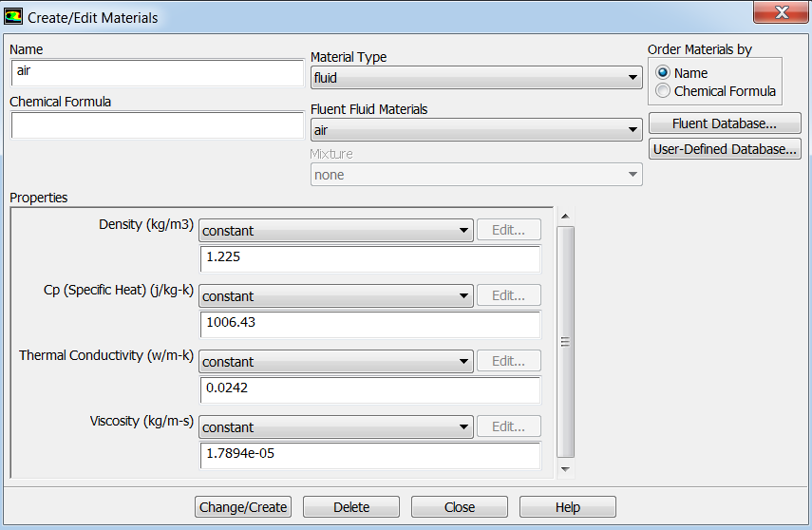Image resolution: width=812 pixels, height=530 pixels.
Task: Click the Cp value field 1006.43
Action: pyautogui.click(x=370, y=324)
